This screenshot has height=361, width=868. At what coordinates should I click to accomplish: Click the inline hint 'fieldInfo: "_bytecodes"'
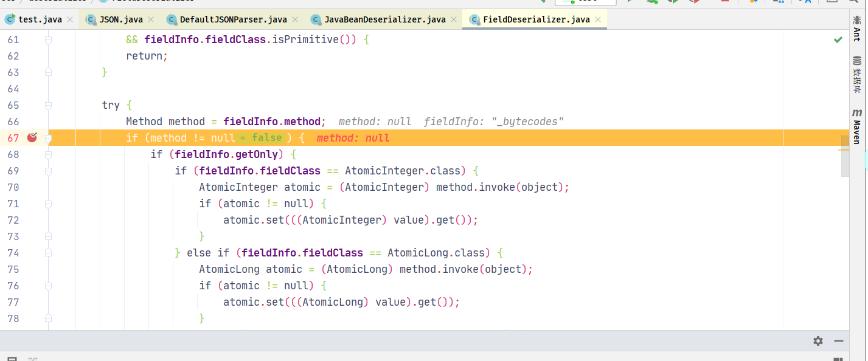click(x=494, y=122)
